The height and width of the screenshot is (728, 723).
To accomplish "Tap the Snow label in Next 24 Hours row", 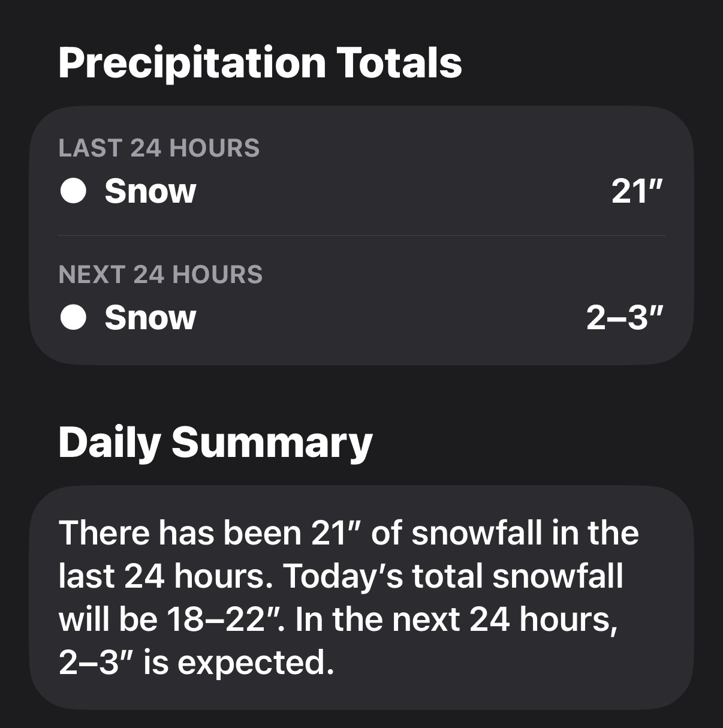I will pyautogui.click(x=150, y=317).
